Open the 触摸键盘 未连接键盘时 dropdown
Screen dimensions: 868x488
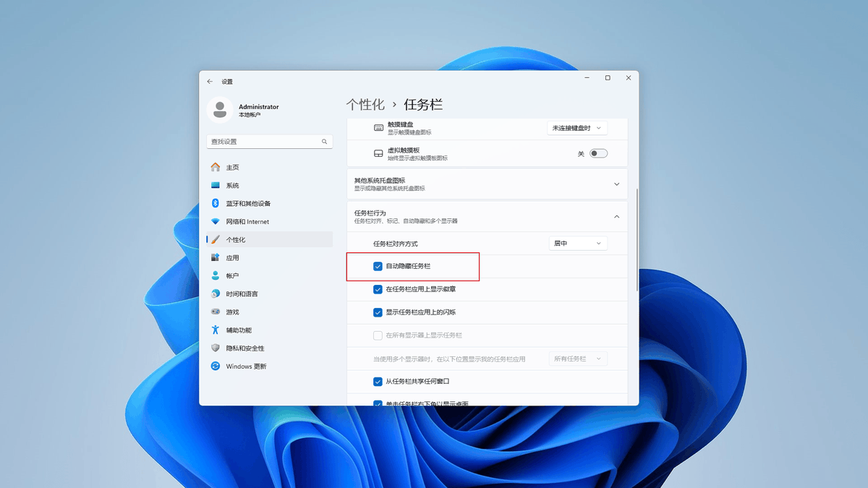(576, 128)
